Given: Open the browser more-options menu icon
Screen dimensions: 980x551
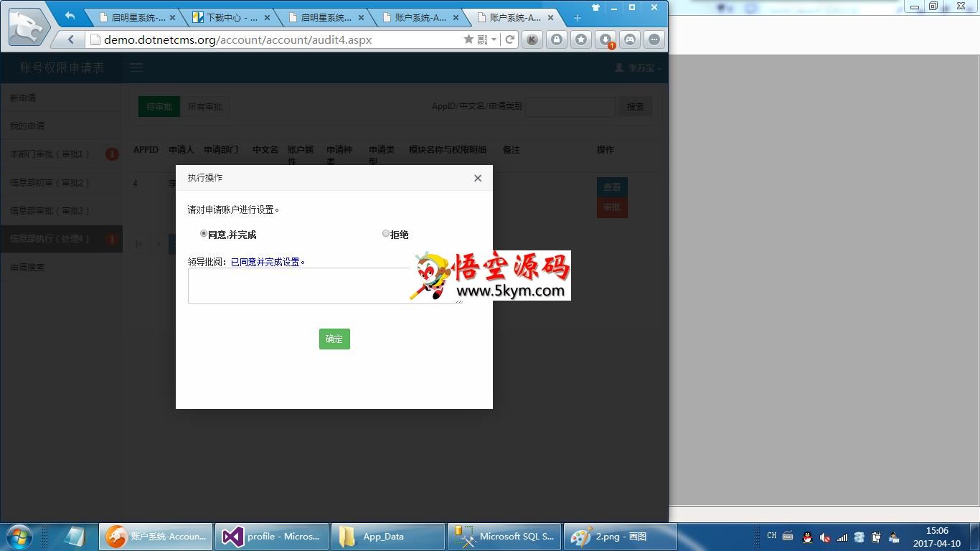Looking at the screenshot, I should tap(654, 40).
